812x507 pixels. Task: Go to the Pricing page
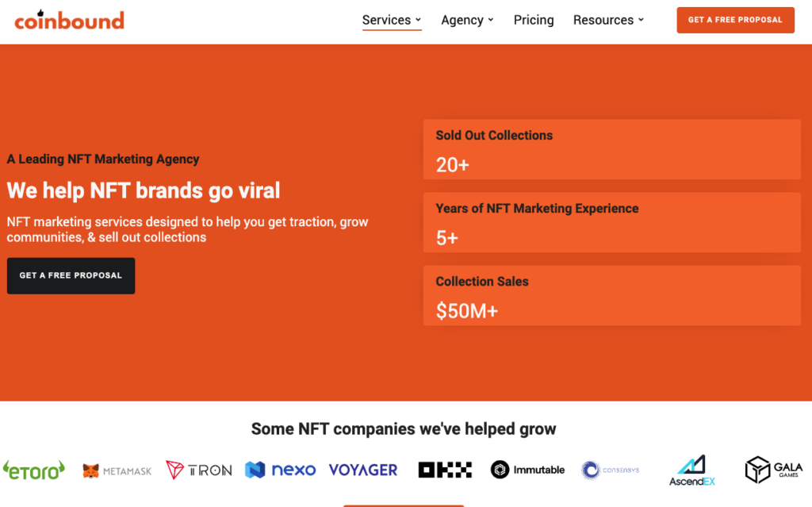click(x=534, y=20)
